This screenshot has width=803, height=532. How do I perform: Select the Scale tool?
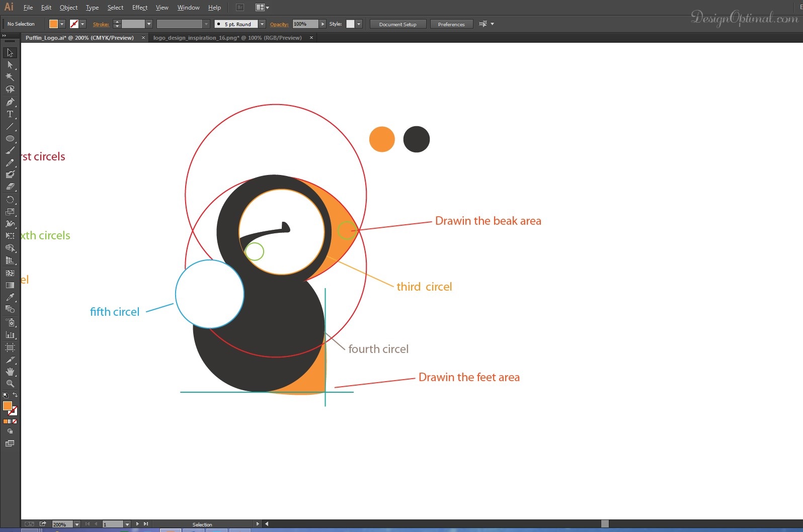tap(10, 212)
